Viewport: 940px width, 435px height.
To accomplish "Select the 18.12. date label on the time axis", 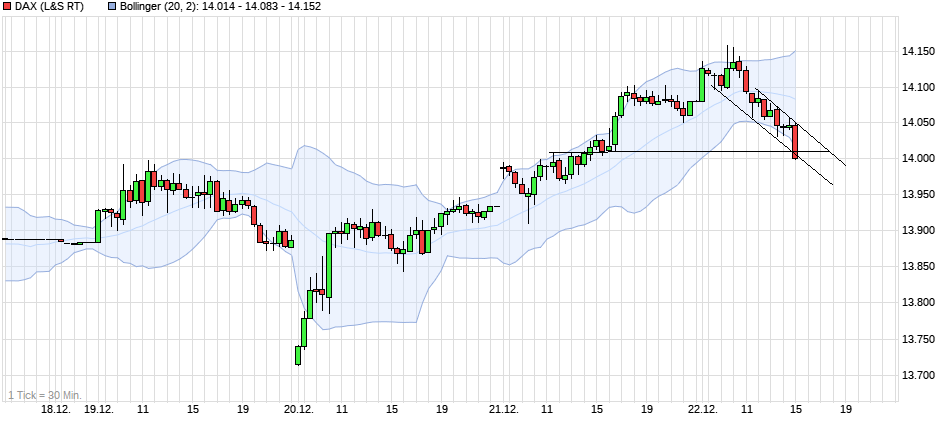I will pyautogui.click(x=54, y=409).
